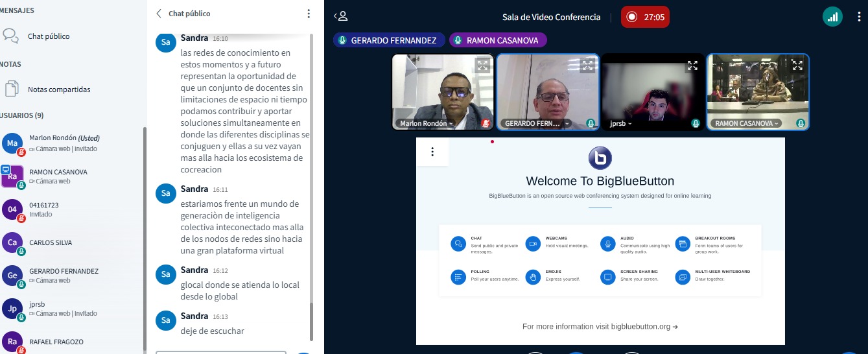Open the Notas compartidas document icon

point(11,89)
